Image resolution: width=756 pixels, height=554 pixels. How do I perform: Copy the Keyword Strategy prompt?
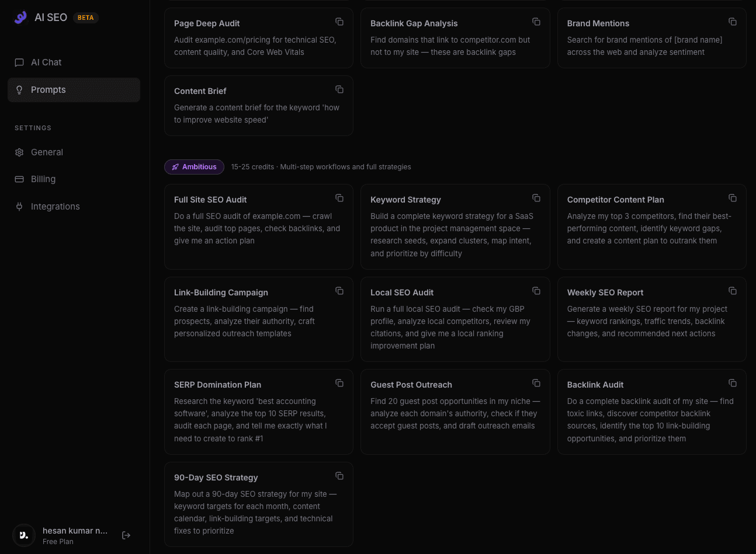pos(536,198)
